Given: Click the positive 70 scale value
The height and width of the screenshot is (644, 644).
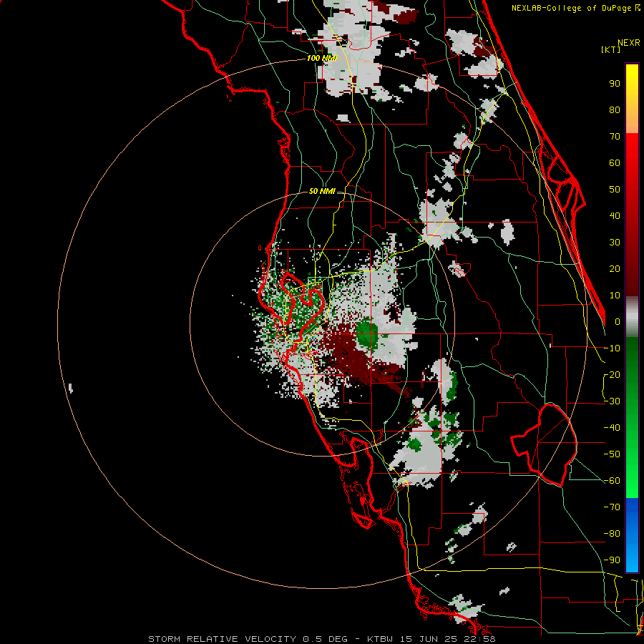Looking at the screenshot, I should [x=615, y=137].
